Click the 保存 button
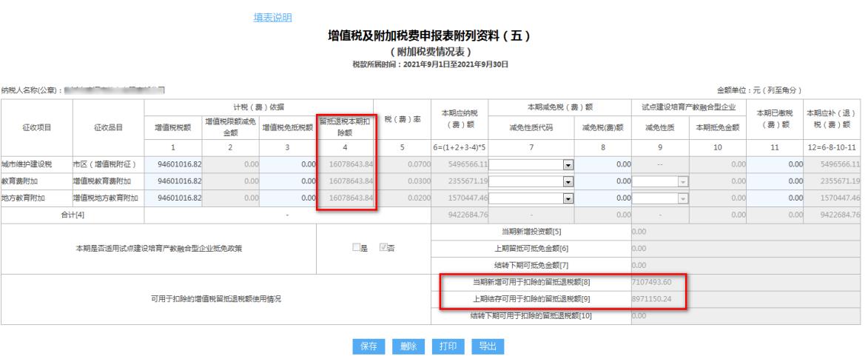The image size is (868, 356). 369,346
